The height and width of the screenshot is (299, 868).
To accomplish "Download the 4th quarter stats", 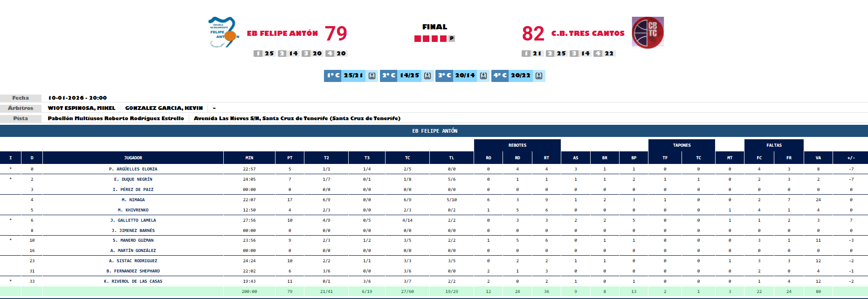I will [x=539, y=76].
